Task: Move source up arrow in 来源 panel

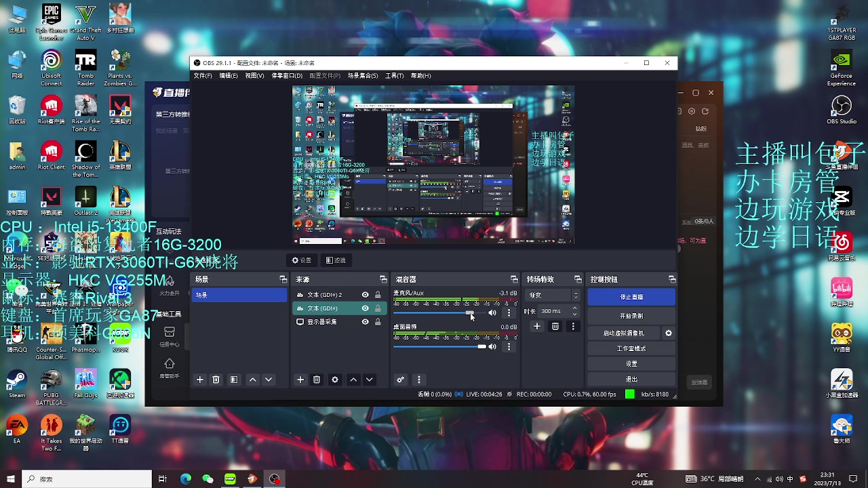Action: point(353,380)
